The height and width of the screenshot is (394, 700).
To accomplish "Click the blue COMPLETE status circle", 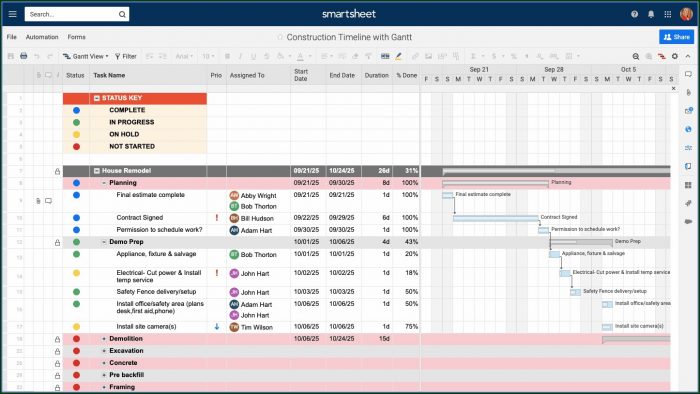I will pos(76,110).
